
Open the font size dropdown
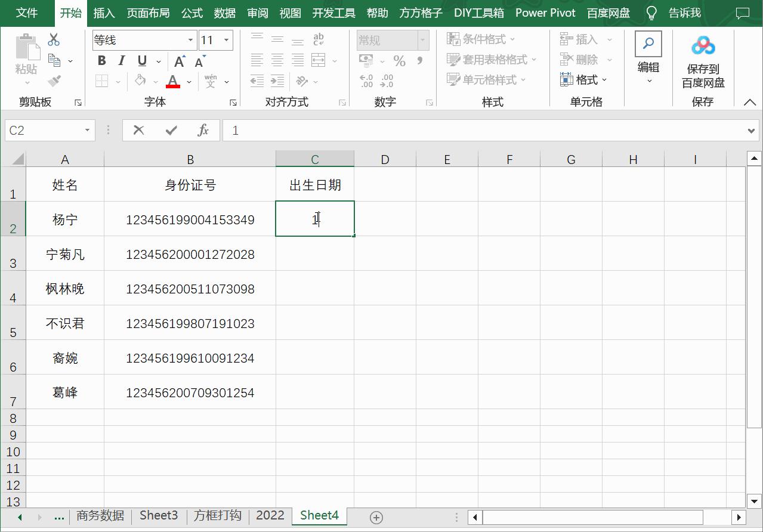pyautogui.click(x=226, y=39)
